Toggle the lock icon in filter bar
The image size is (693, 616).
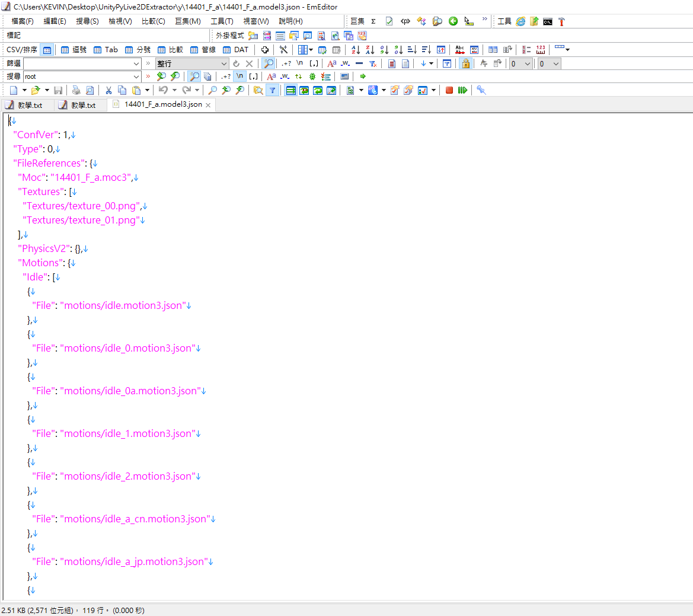click(465, 63)
